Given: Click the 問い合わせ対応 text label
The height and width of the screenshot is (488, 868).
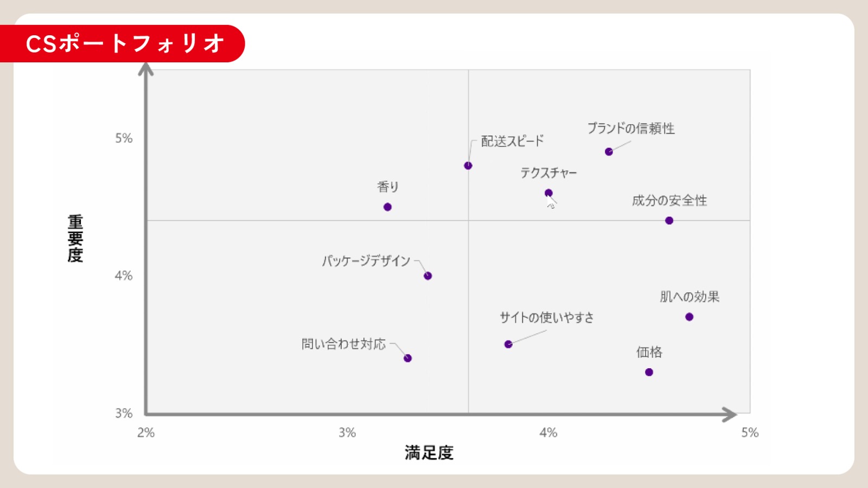Looking at the screenshot, I should click(x=343, y=344).
